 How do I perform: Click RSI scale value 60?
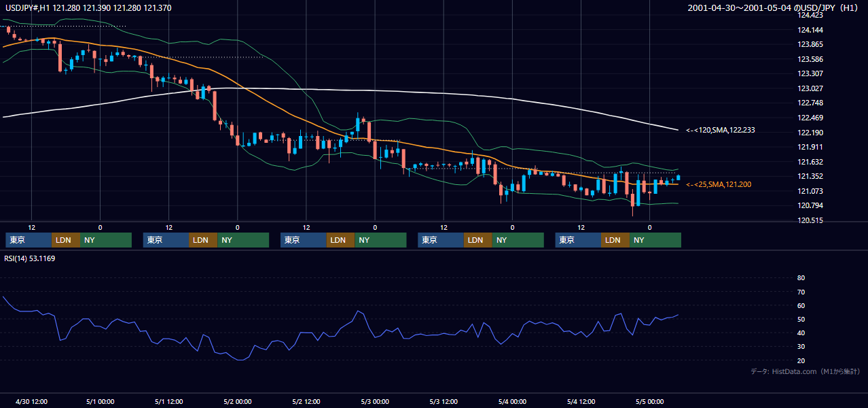(801, 305)
